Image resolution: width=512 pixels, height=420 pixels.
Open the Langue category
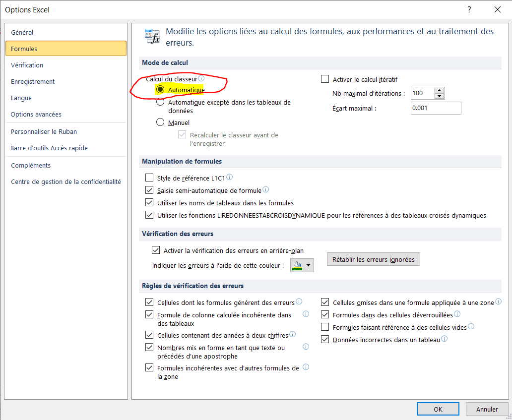pyautogui.click(x=66, y=98)
